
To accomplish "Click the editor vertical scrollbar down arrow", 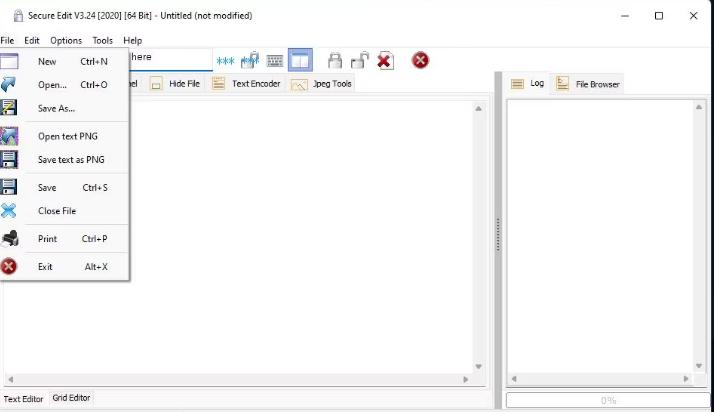I will pyautogui.click(x=478, y=367).
